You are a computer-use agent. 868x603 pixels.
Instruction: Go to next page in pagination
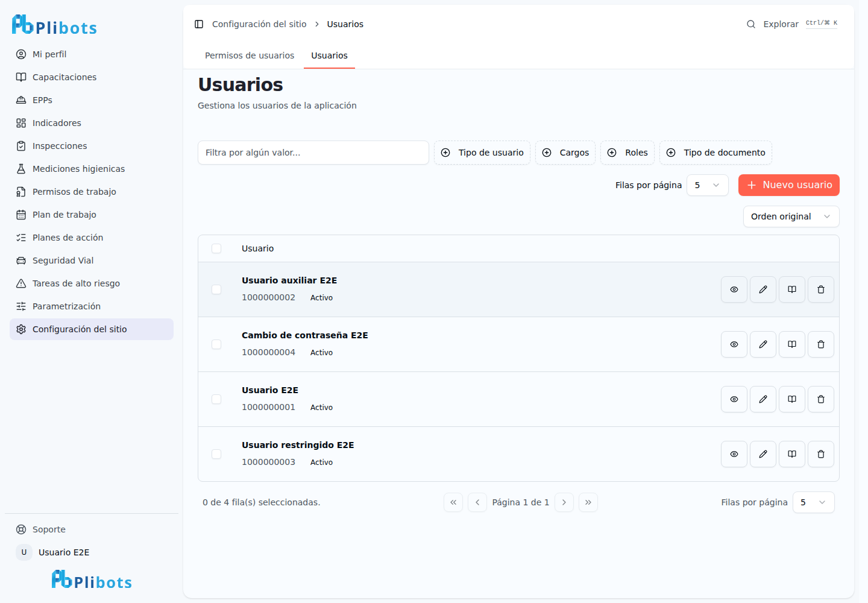click(x=564, y=502)
